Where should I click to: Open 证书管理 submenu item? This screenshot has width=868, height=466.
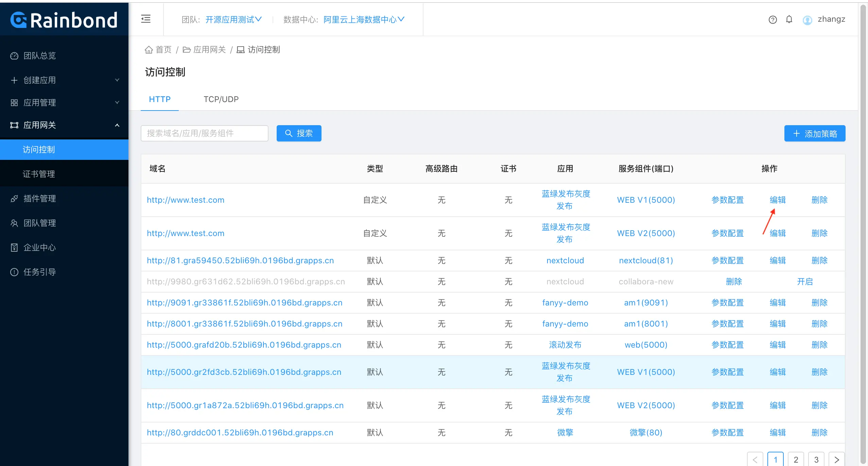coord(39,174)
